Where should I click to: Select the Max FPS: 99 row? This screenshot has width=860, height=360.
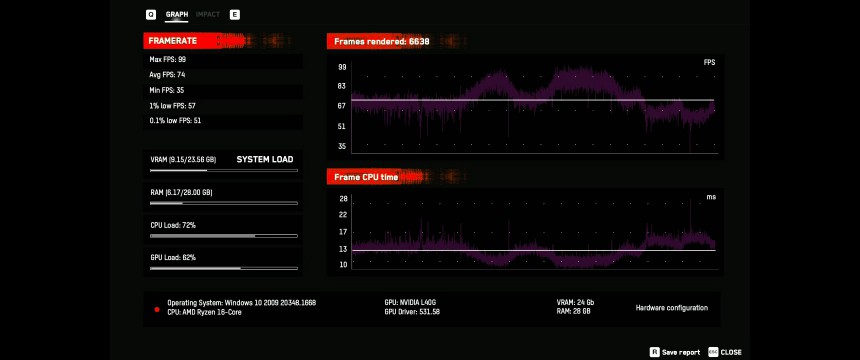coord(223,59)
